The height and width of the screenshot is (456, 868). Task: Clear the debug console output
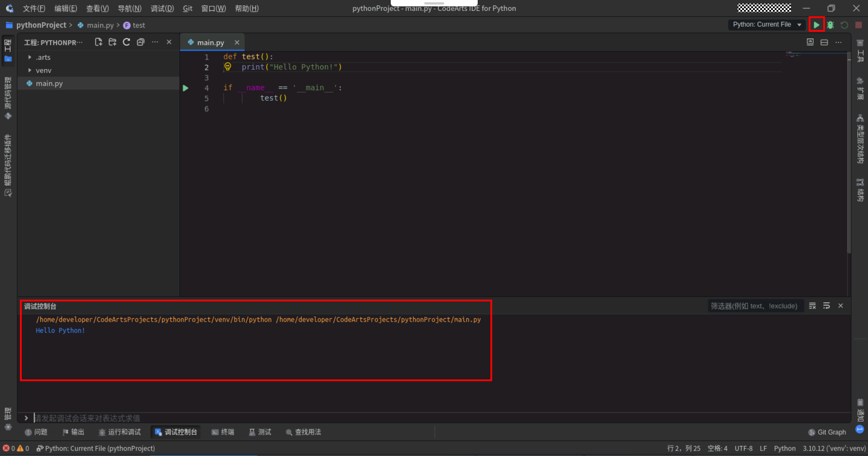click(x=812, y=306)
